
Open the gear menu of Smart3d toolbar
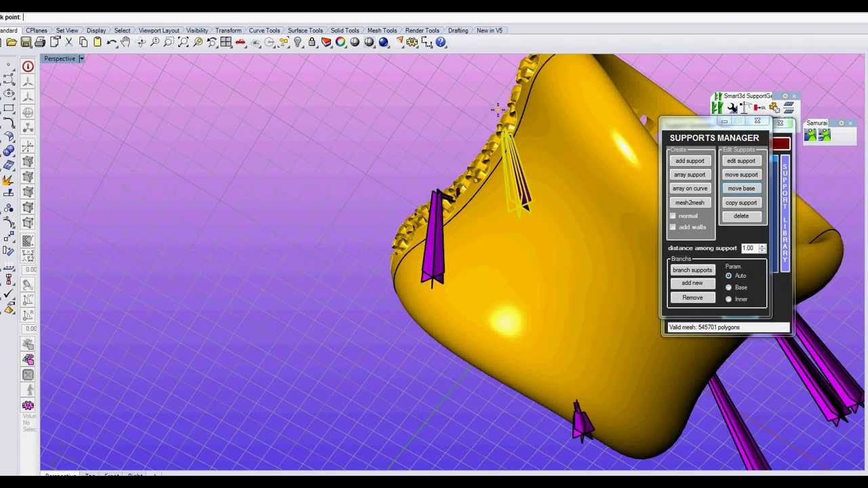785,96
